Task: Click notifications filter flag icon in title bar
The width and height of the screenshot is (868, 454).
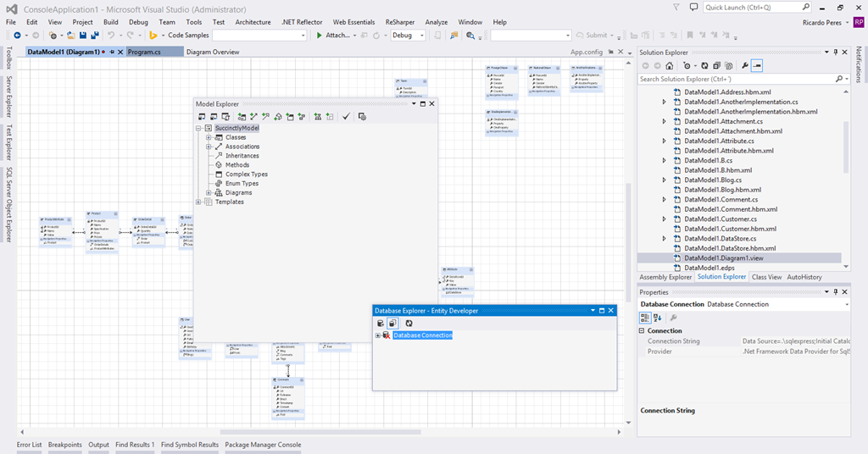Action: click(x=676, y=8)
